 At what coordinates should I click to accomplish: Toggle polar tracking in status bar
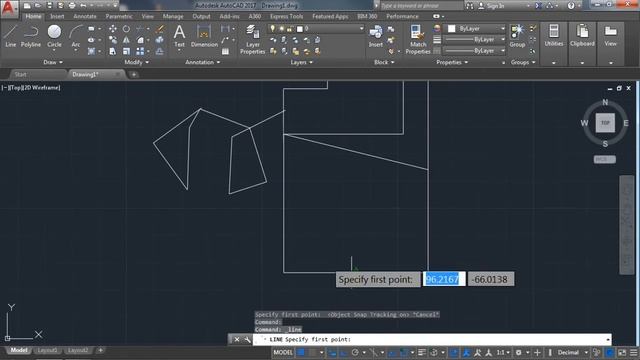[355, 352]
